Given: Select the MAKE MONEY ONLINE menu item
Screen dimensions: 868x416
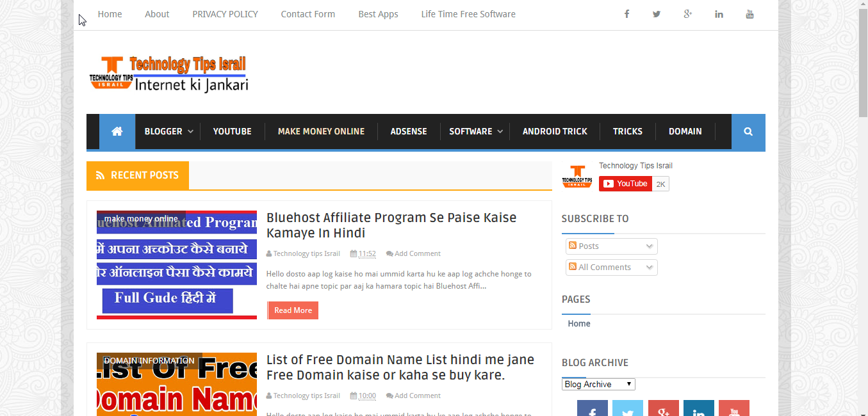Looking at the screenshot, I should pyautogui.click(x=321, y=131).
